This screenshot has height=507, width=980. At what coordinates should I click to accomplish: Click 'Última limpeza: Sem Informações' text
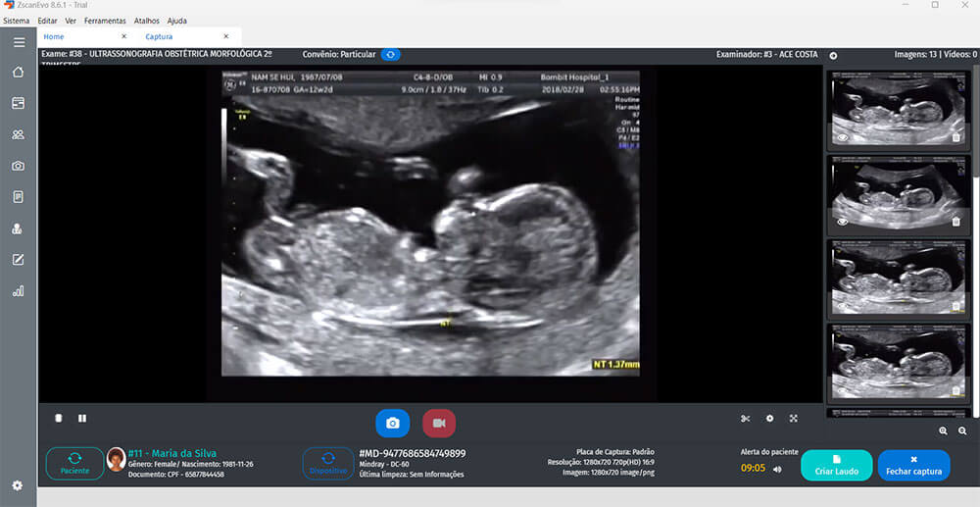412,475
